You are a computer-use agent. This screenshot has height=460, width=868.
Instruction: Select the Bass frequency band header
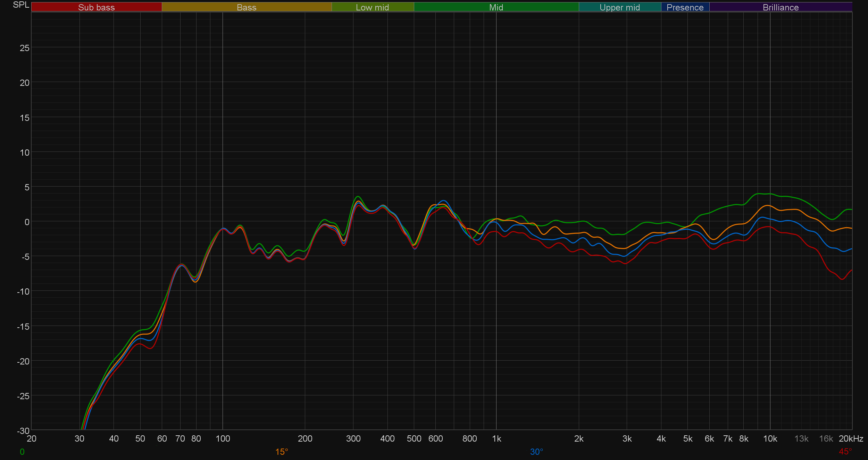click(247, 7)
